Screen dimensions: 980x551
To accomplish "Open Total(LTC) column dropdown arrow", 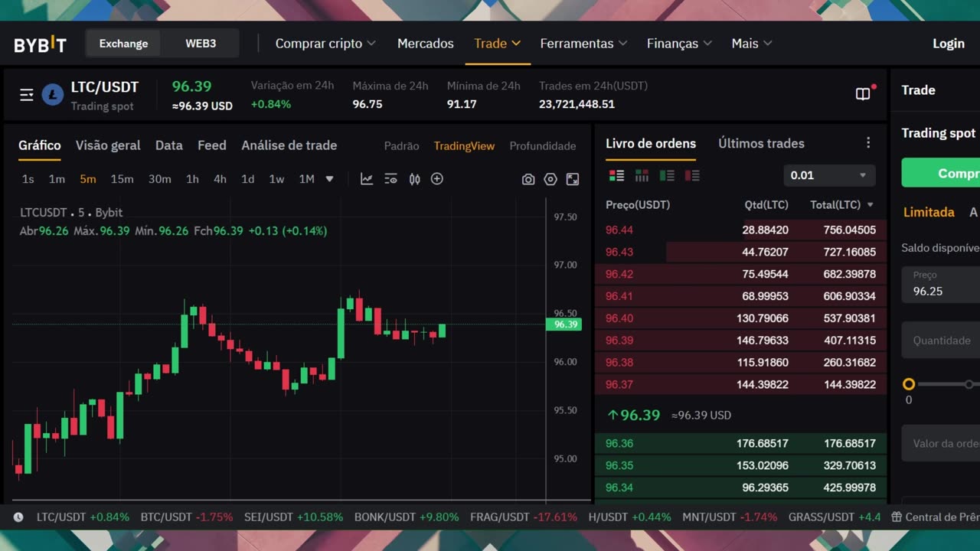I will [870, 205].
